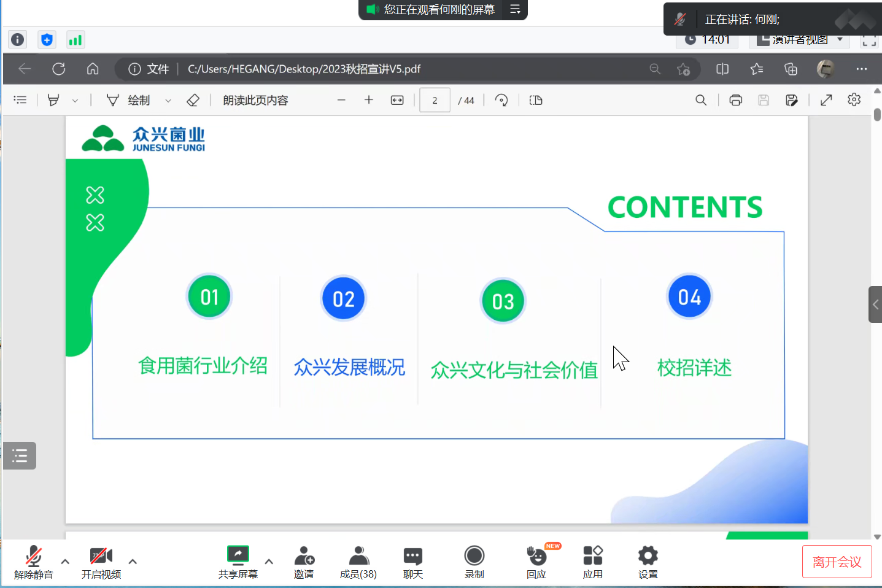The width and height of the screenshot is (882, 588).
Task: Select the eraser tool in PDF toolbar
Action: [193, 100]
